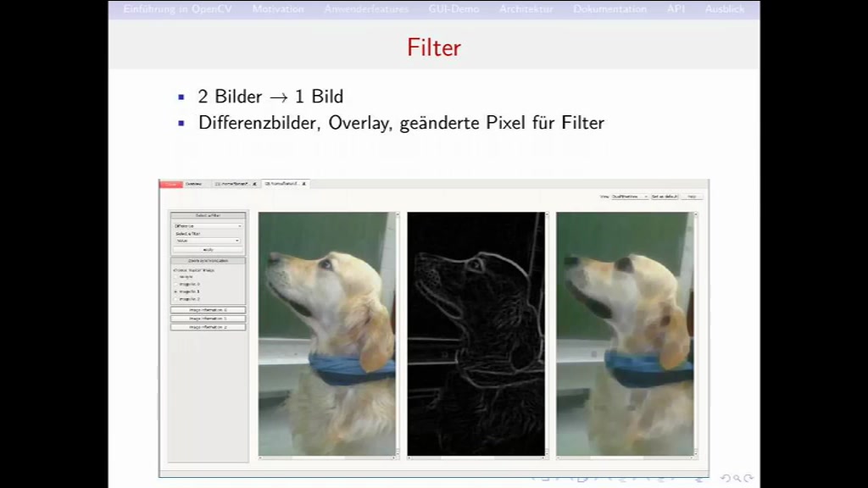Go to the Ausblick section
Image resolution: width=868 pixels, height=488 pixels.
click(x=725, y=8)
